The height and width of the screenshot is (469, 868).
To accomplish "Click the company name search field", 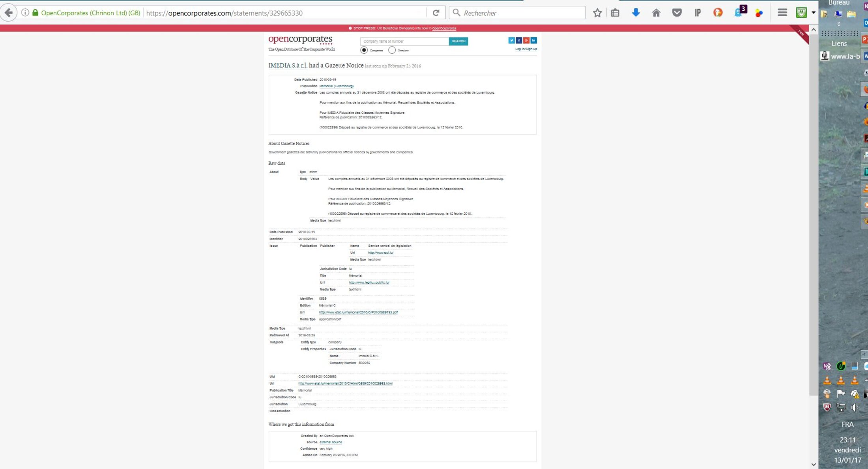I will point(404,41).
